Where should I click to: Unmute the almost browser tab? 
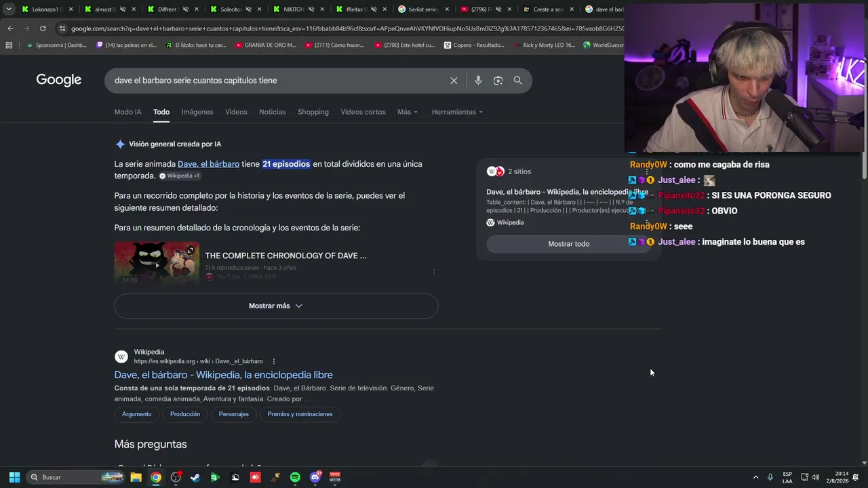[122, 9]
